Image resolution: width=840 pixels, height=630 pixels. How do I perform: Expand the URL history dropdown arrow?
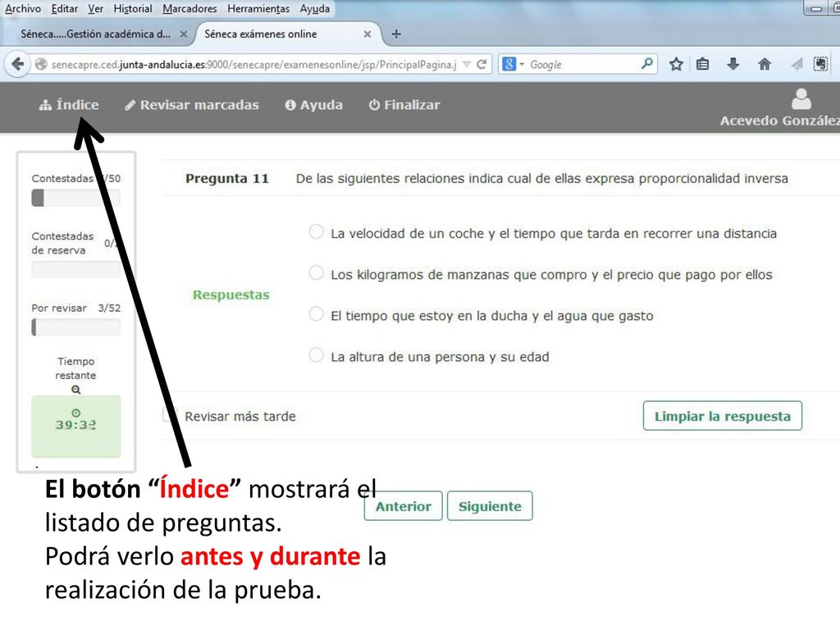(467, 64)
